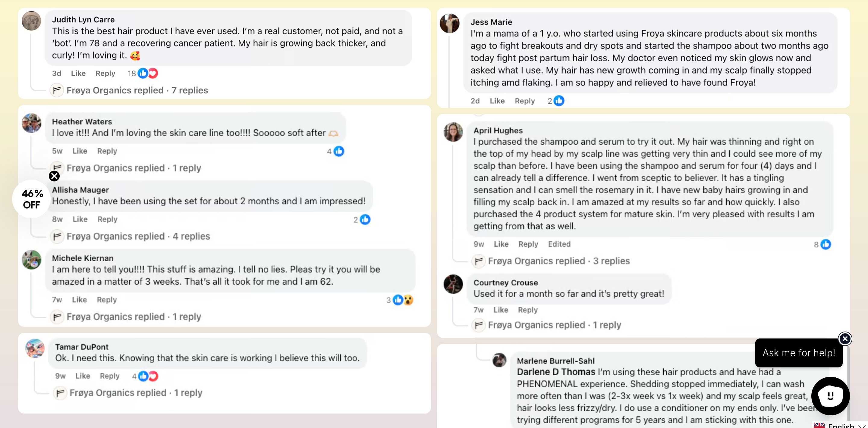Image resolution: width=868 pixels, height=428 pixels.
Task: Click the reaction icons on Judith Lyn Carre's comment
Action: pyautogui.click(x=148, y=73)
